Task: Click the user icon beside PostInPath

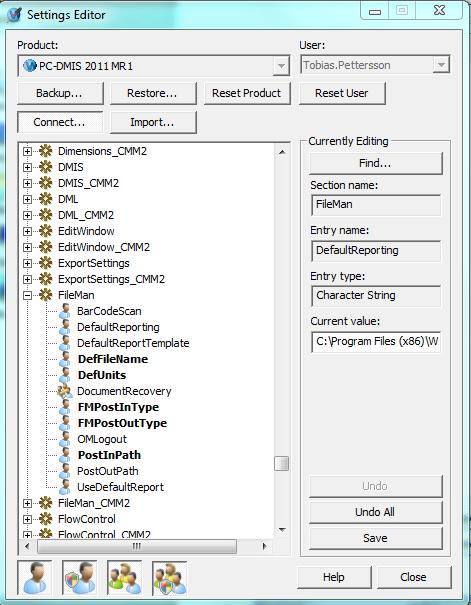Action: click(x=65, y=455)
